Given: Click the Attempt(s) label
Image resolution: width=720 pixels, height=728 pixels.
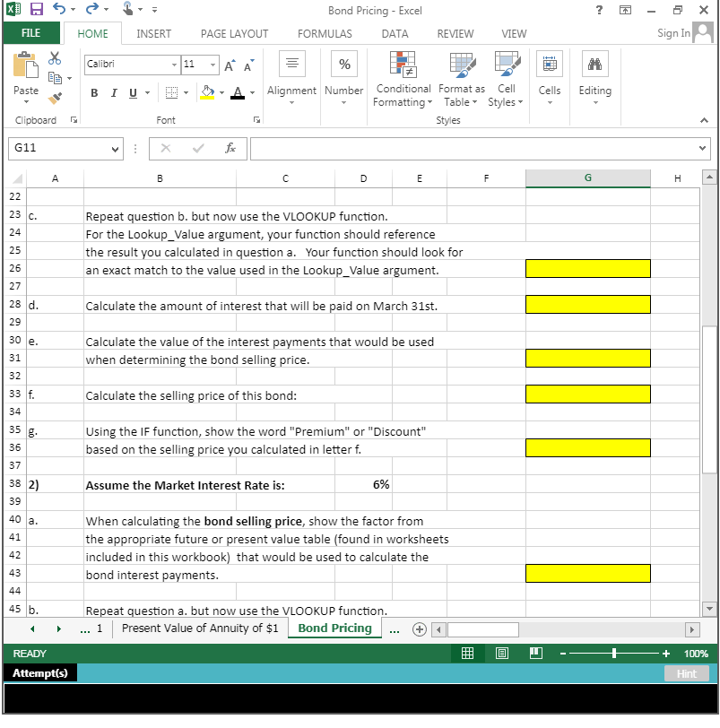Looking at the screenshot, I should point(40,673).
